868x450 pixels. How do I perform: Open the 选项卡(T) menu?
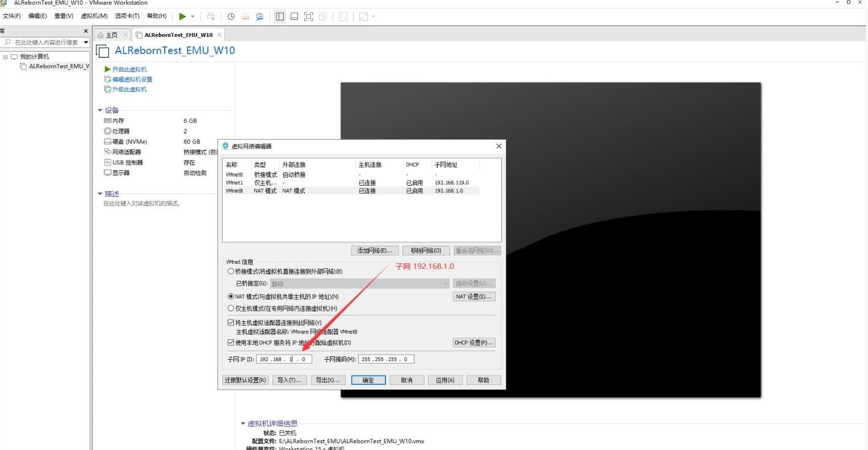point(127,16)
